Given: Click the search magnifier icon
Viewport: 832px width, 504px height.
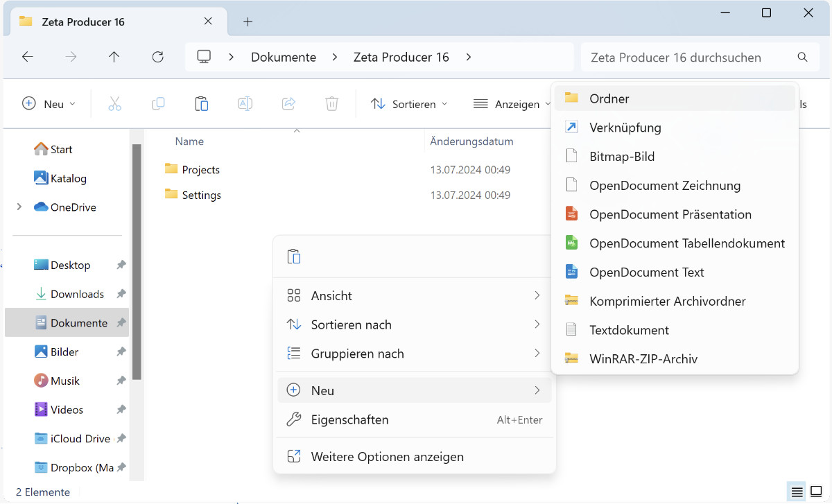Looking at the screenshot, I should click(x=802, y=57).
